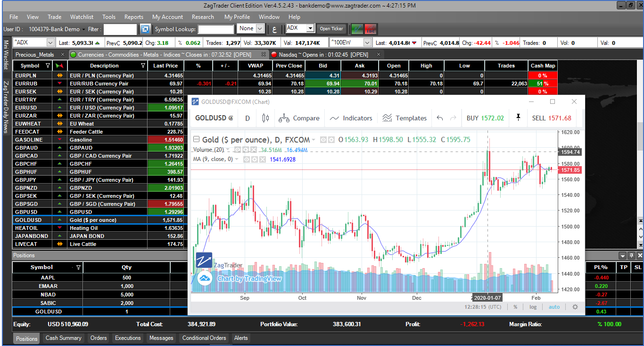
Task: Toggle percent scale on chart
Action: [515, 307]
